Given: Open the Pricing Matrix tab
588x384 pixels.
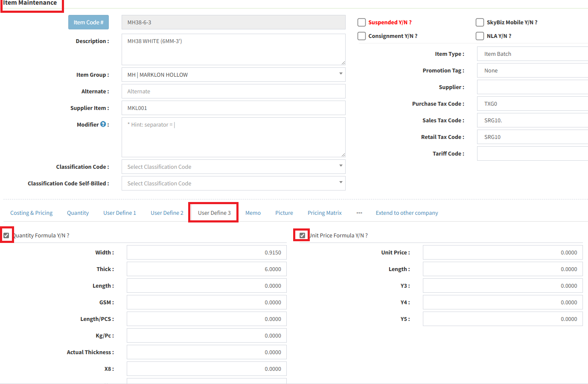Looking at the screenshot, I should pos(324,213).
